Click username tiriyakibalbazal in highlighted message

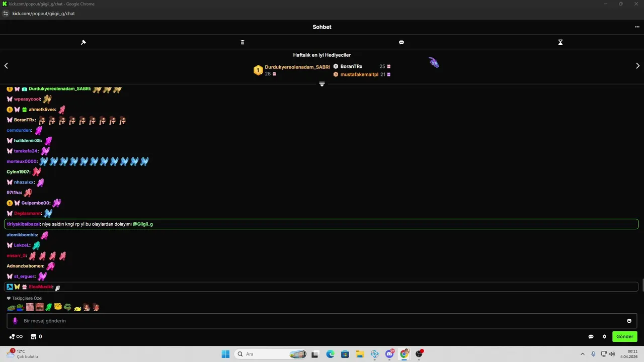click(x=24, y=224)
